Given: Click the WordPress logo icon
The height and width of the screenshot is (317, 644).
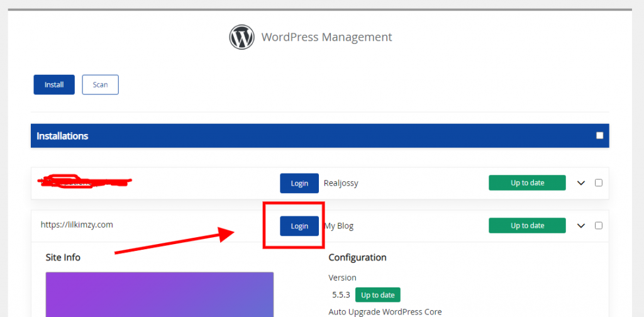Looking at the screenshot, I should click(x=241, y=37).
